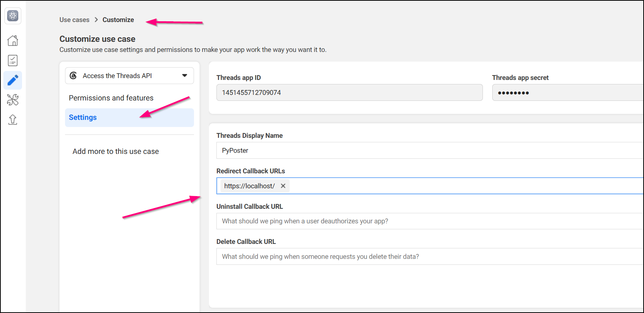Click the Customize breadcrumb
The image size is (644, 313).
pyautogui.click(x=118, y=20)
